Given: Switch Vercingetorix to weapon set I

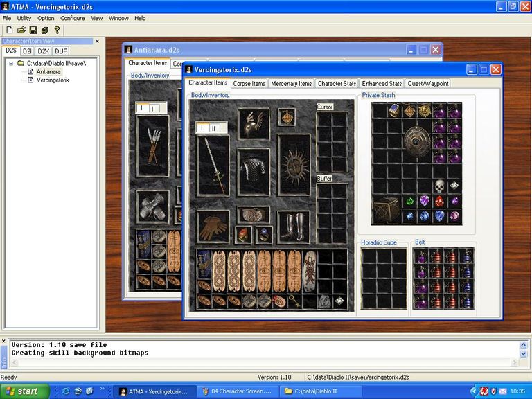Looking at the screenshot, I should coord(202,127).
